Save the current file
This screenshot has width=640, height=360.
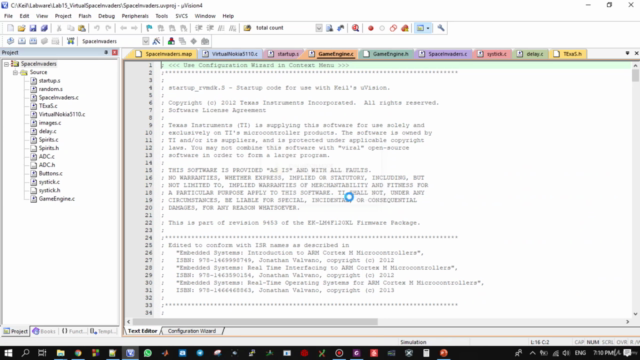(33, 28)
